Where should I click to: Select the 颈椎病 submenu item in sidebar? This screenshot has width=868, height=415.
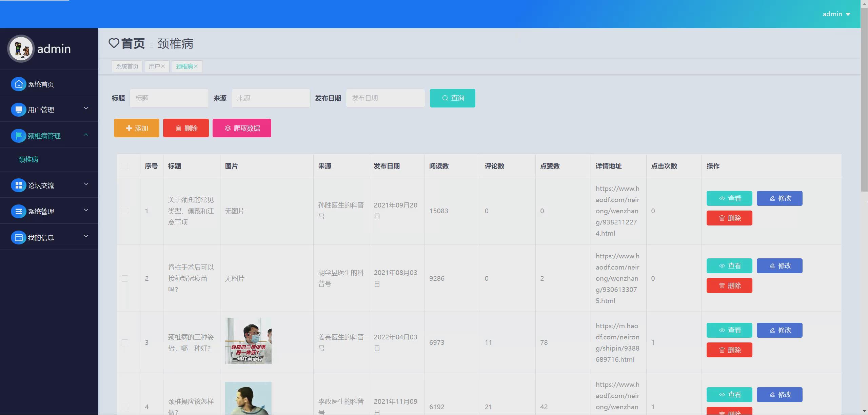pos(28,159)
